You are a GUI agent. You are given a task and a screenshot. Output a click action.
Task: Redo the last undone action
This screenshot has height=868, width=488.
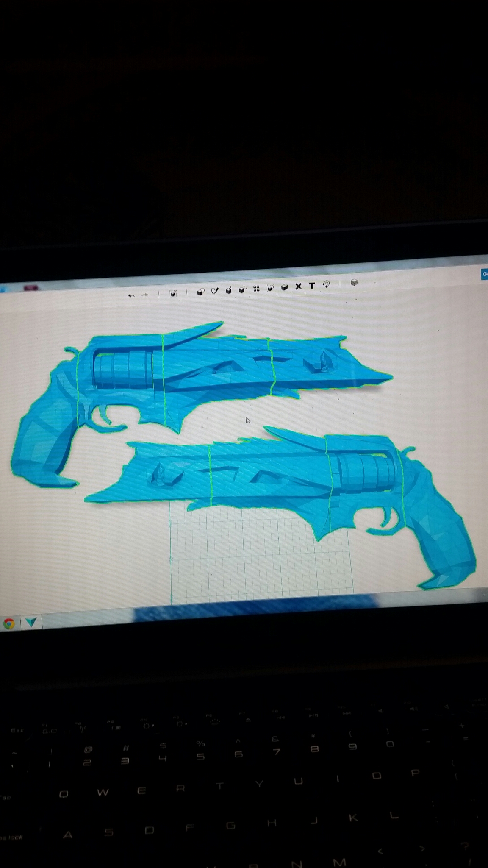(x=145, y=295)
